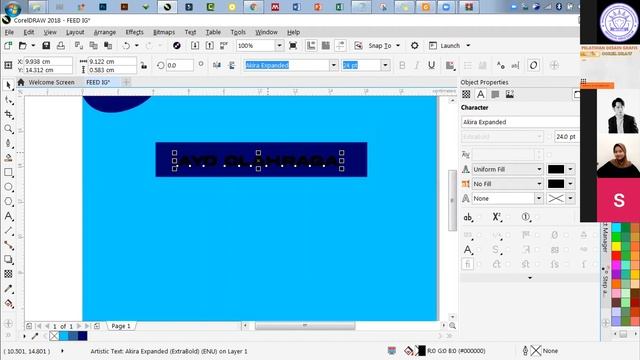Viewport: 640px width, 360px height.
Task: Open the Character tab in Object Properties
Action: click(480, 95)
